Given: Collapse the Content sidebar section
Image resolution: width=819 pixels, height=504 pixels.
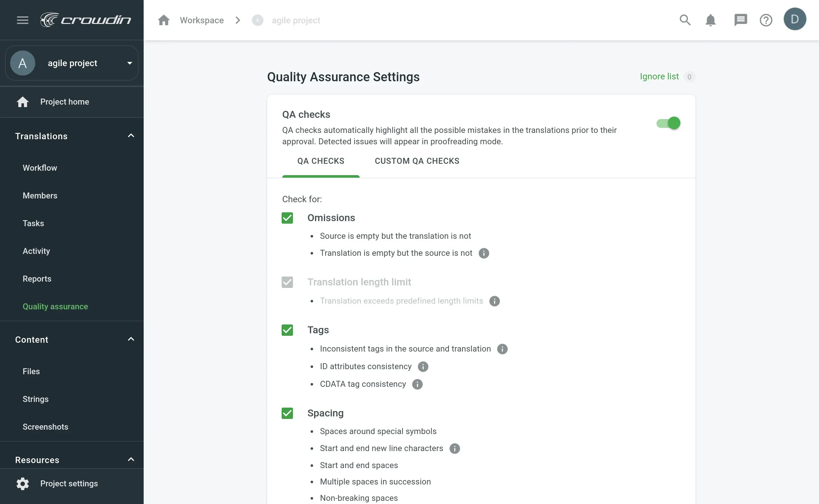Looking at the screenshot, I should coord(131,339).
